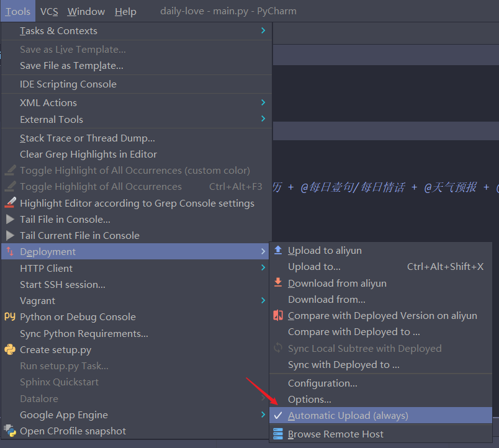
Task: Open the VCS menu
Action: (x=49, y=11)
